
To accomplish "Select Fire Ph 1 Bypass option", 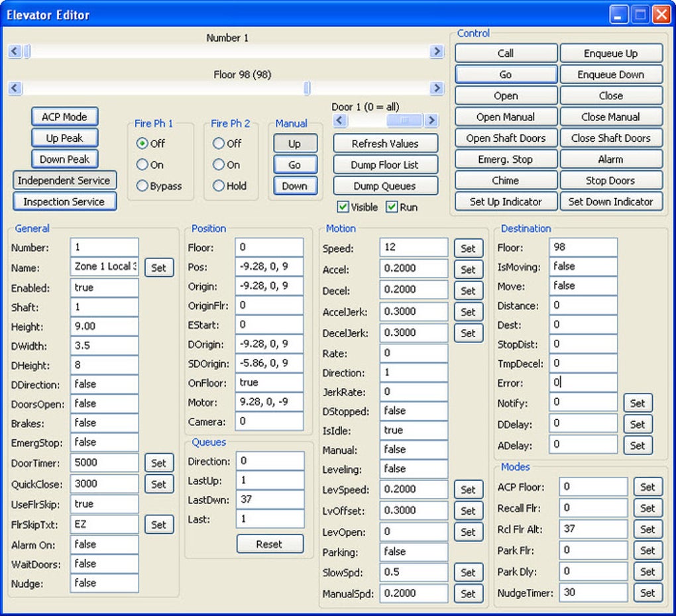I will pos(142,186).
